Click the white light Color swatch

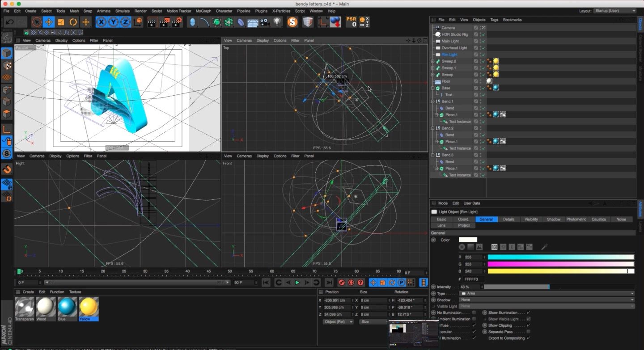click(468, 240)
